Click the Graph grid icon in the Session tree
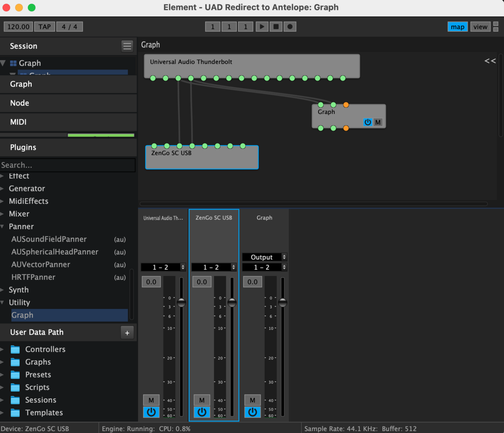This screenshot has height=433, width=504. pyautogui.click(x=13, y=63)
